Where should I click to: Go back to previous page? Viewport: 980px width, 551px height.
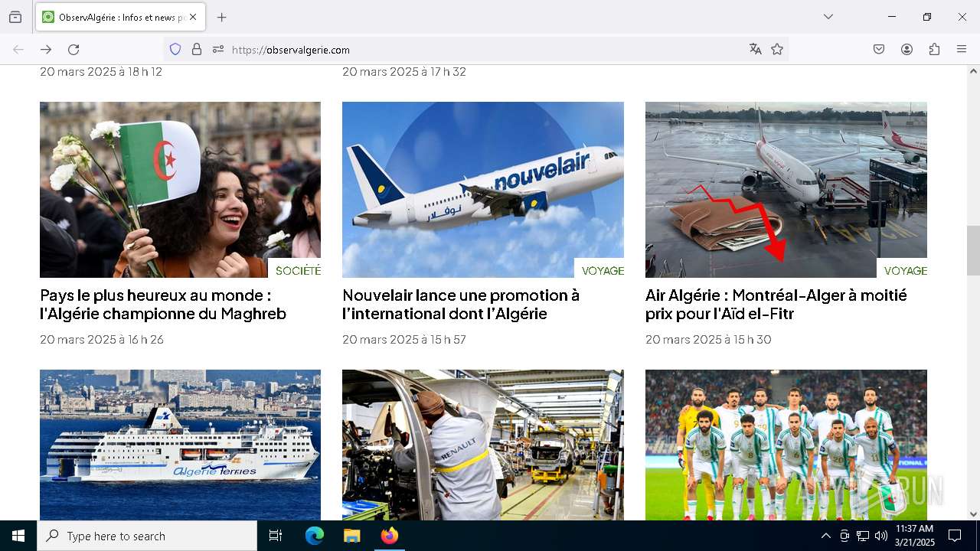point(18,50)
